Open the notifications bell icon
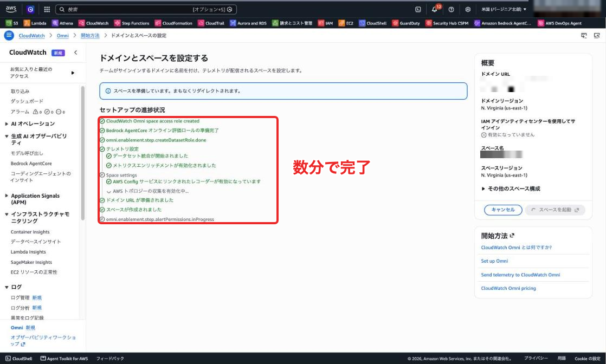 pyautogui.click(x=434, y=9)
